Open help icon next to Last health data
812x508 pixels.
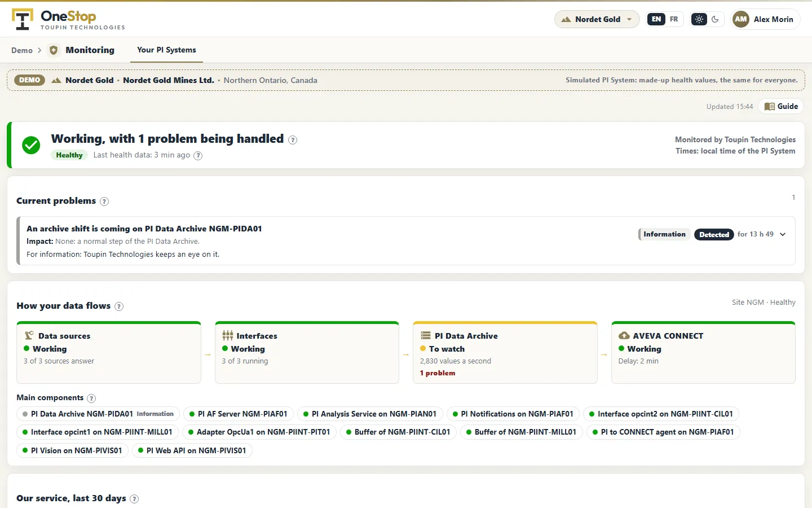[x=198, y=156]
